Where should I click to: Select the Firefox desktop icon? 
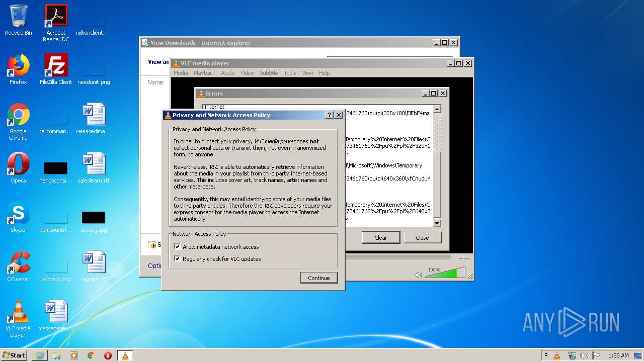[x=18, y=69]
